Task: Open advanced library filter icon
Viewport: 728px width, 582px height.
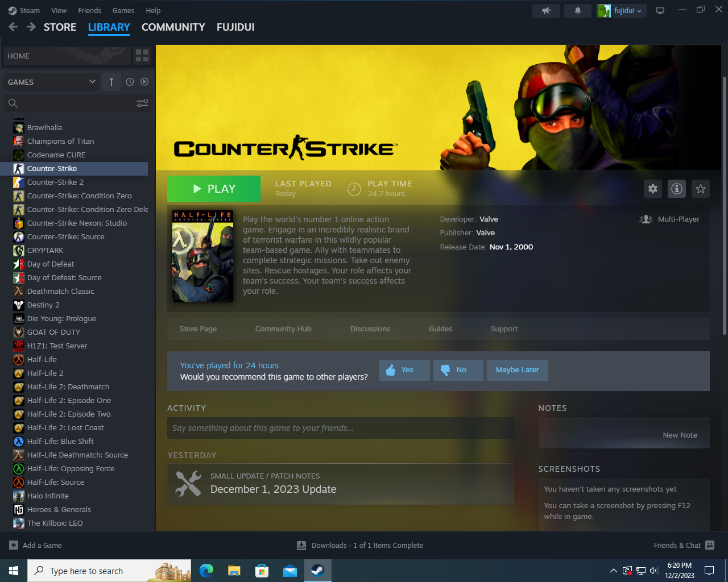Action: 142,103
